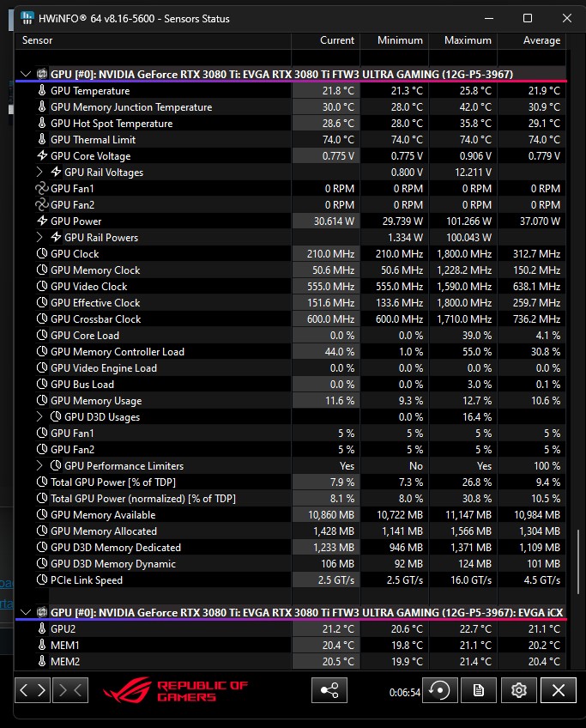Click the vertical scrollbar thumb
Viewport: 586px width, 728px height.
tap(578, 561)
